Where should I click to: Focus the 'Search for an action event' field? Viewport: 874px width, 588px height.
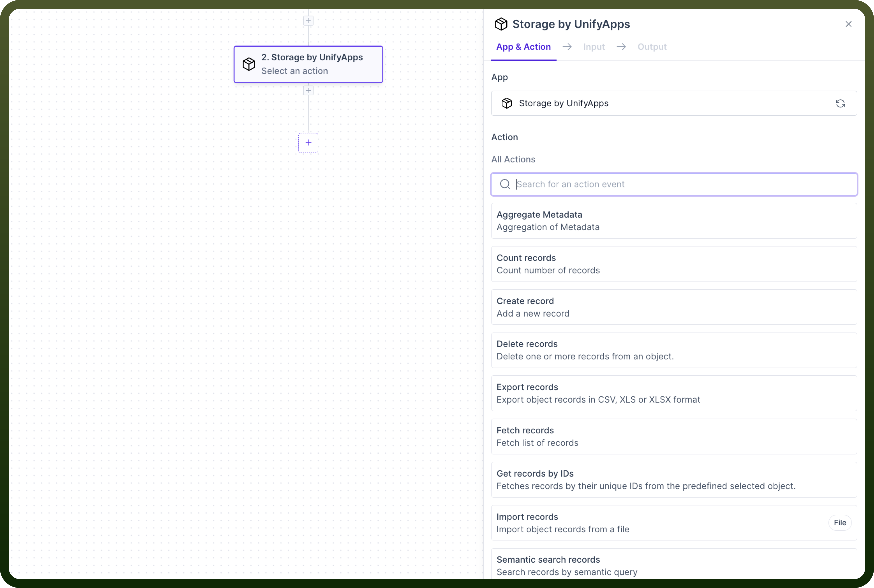pyautogui.click(x=674, y=184)
